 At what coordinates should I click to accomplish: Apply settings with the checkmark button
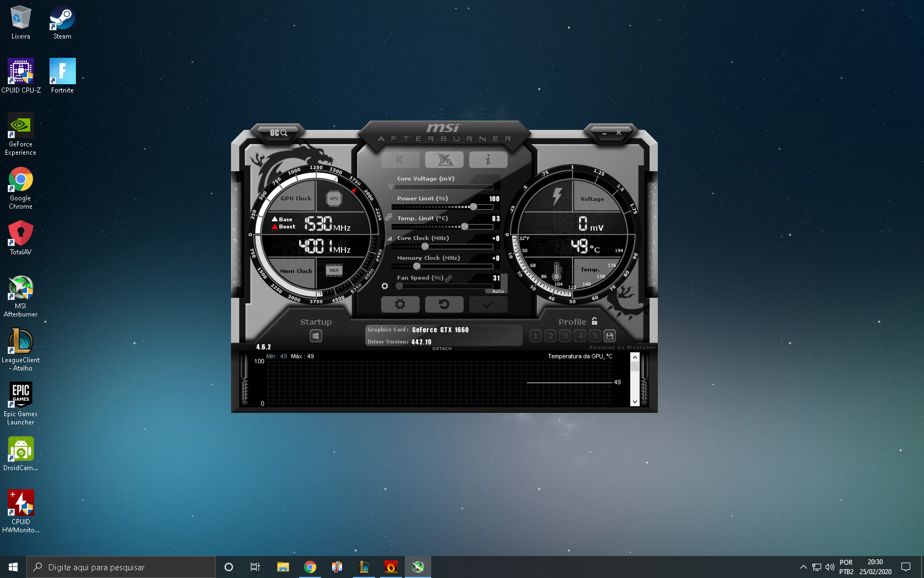pyautogui.click(x=488, y=304)
